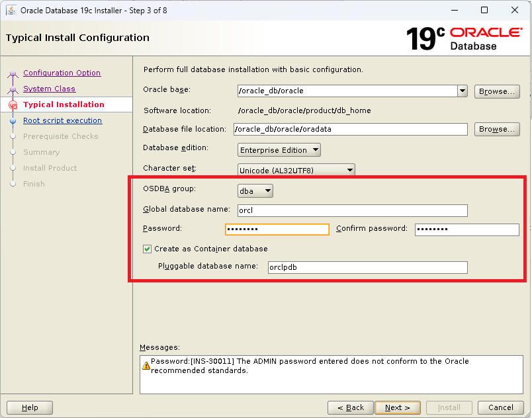Click the Summary step label
532x418 pixels.
(42, 152)
